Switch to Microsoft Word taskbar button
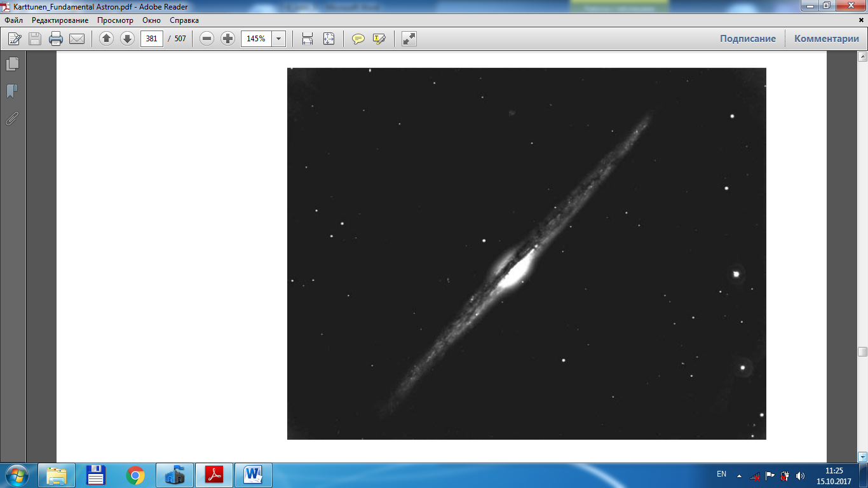This screenshot has height=488, width=868. 254,475
